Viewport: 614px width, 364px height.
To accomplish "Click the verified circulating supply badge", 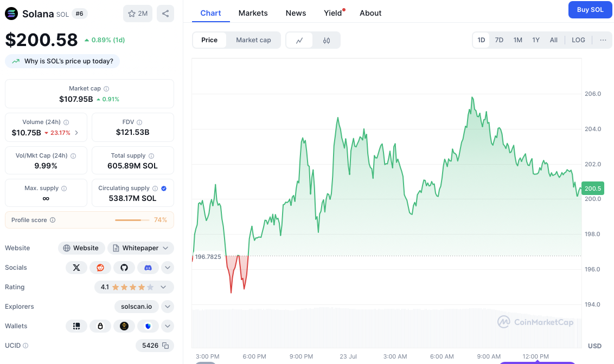I will click(164, 188).
